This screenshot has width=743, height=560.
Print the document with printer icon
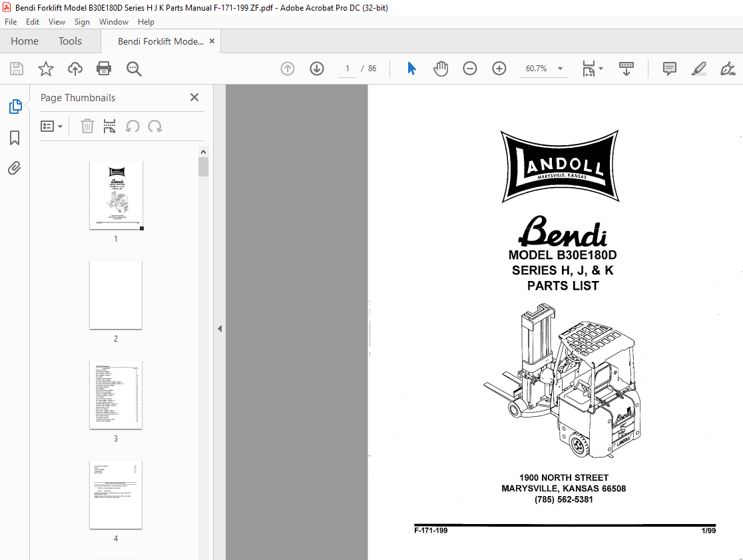(104, 69)
